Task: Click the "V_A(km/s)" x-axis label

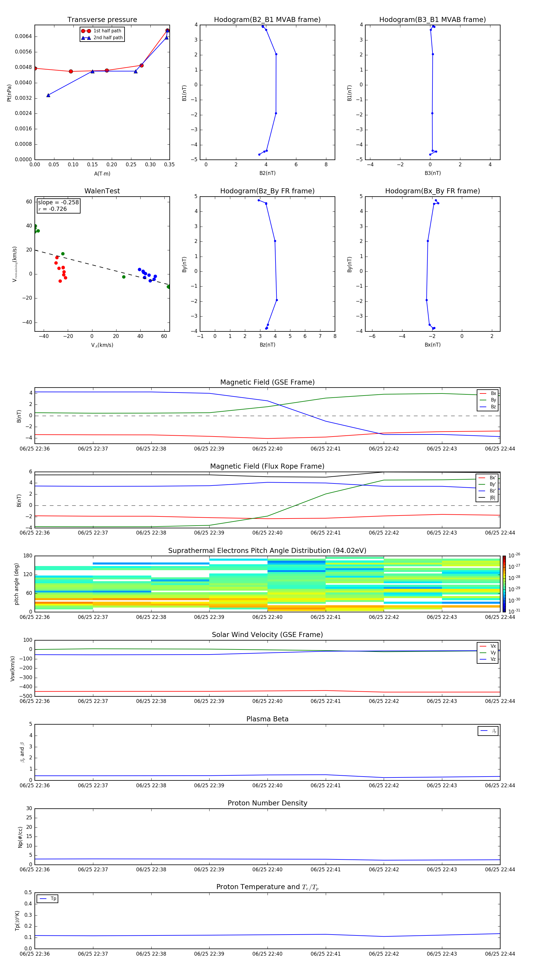Action: tap(102, 345)
